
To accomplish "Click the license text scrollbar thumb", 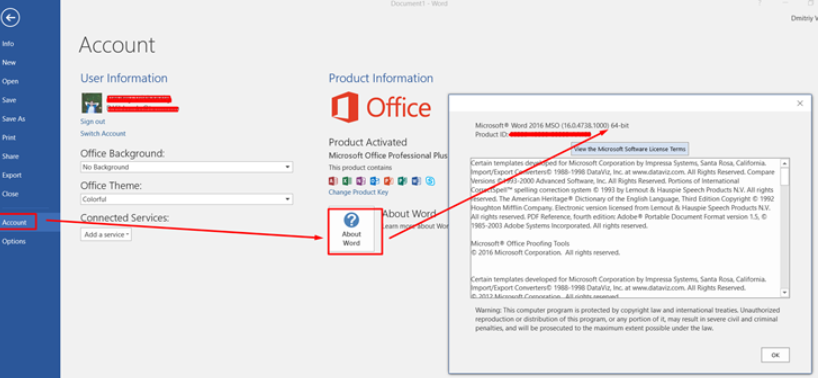I will coord(785,176).
